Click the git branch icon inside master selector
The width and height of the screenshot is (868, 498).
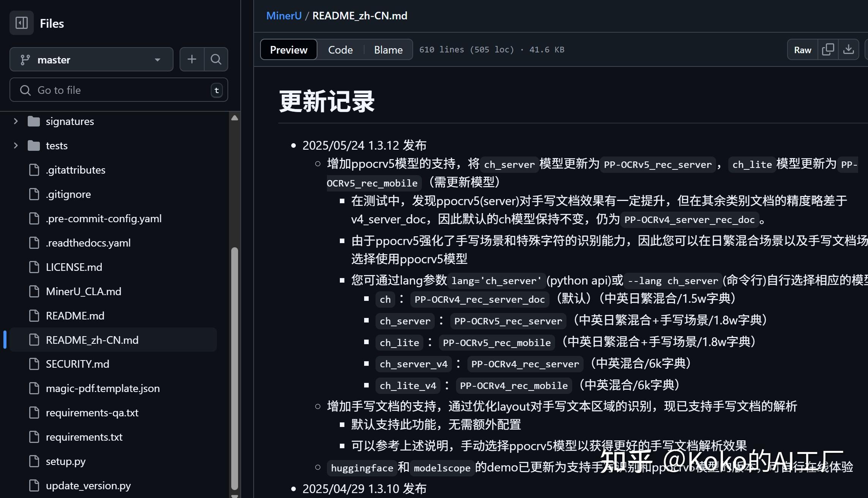point(25,59)
